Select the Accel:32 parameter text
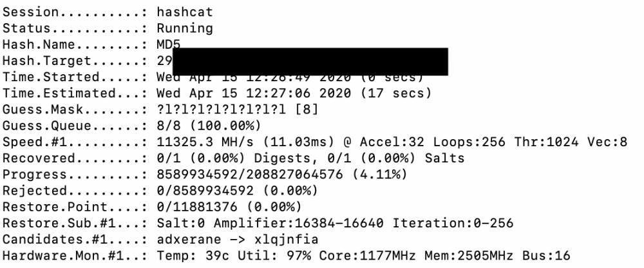Image resolution: width=644 pixels, height=268 pixels. click(x=392, y=142)
